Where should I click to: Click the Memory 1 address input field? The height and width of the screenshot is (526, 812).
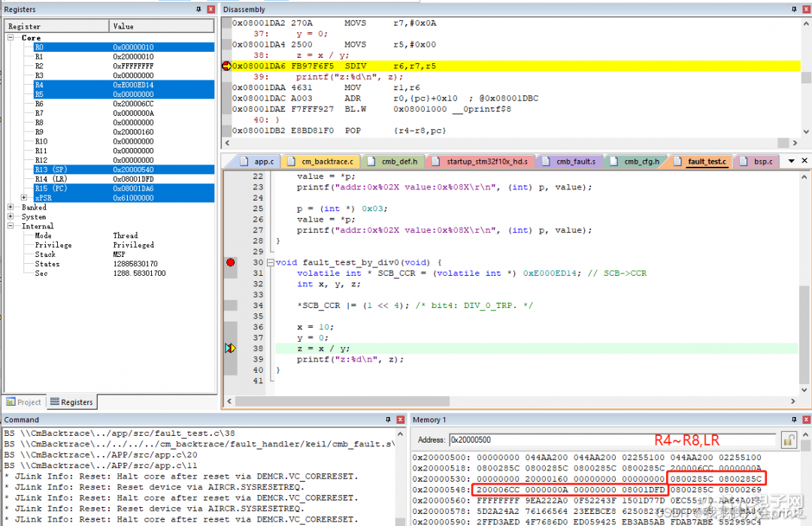click(x=612, y=440)
